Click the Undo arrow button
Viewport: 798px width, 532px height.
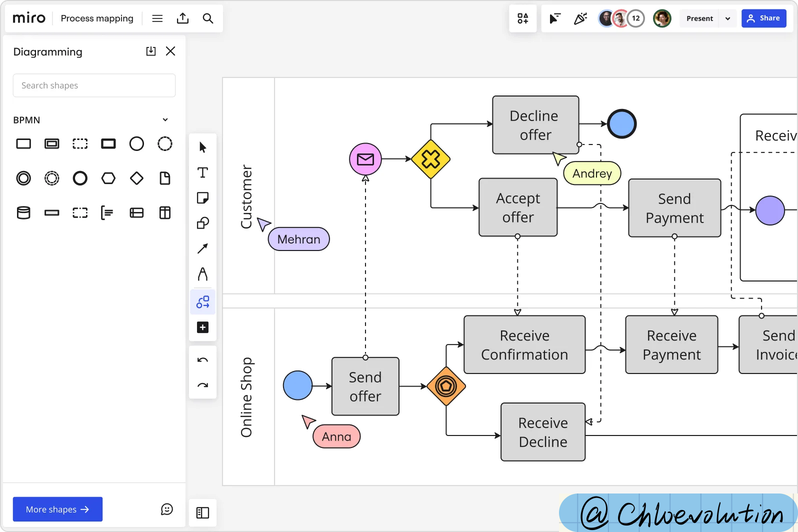[202, 360]
